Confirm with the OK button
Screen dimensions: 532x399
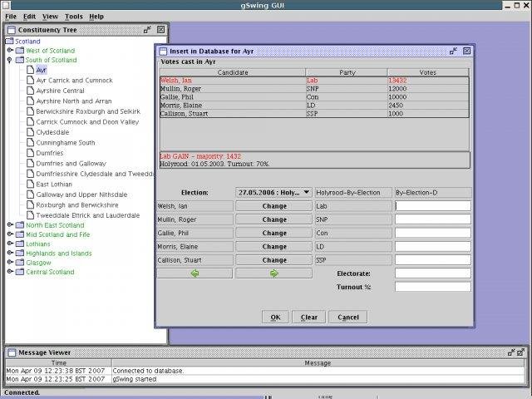275,317
